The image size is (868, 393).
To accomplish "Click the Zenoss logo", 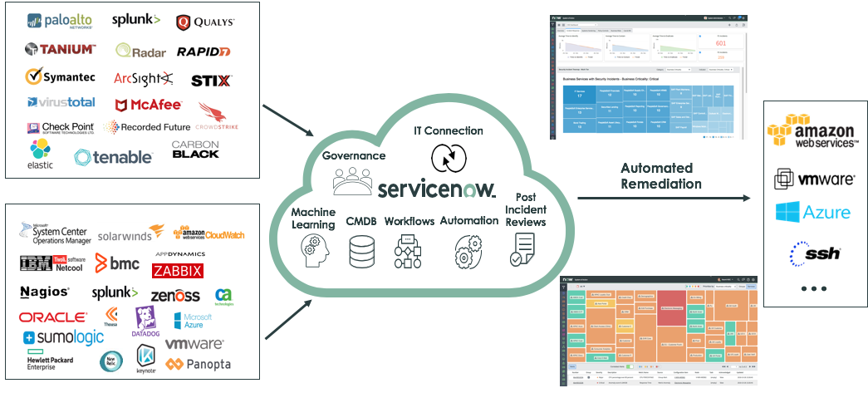I will (x=175, y=296).
